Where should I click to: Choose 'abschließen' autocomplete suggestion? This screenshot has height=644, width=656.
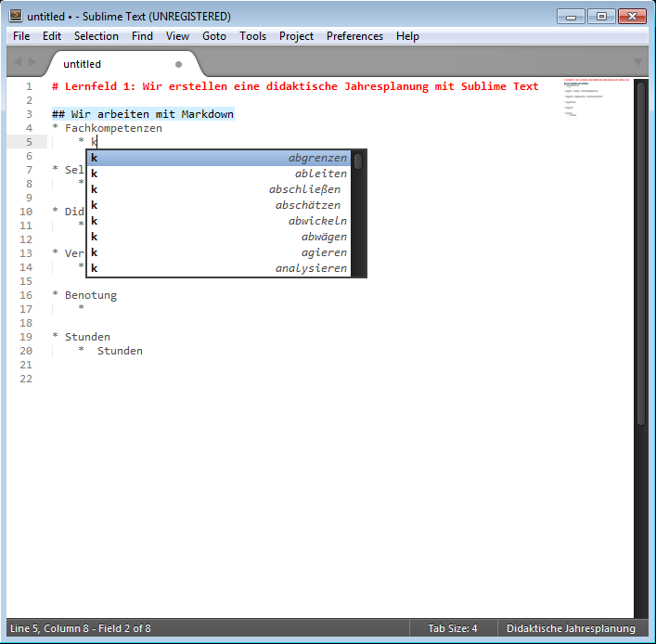218,189
